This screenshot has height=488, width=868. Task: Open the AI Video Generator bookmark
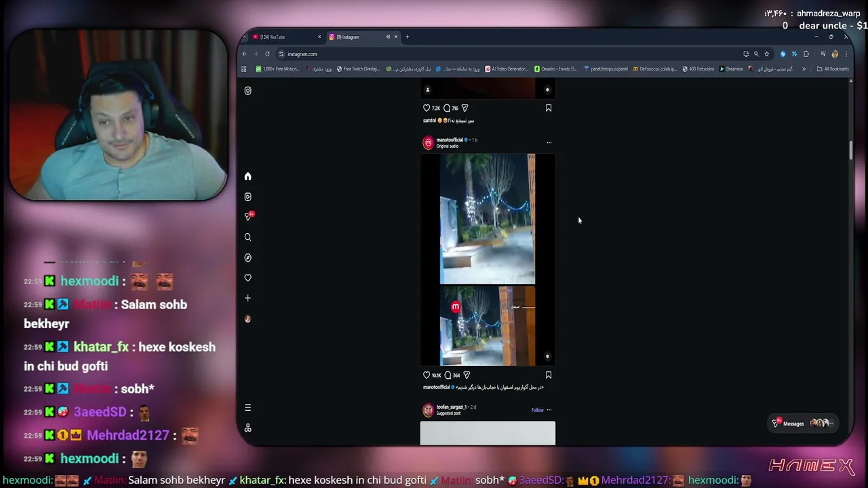click(507, 68)
